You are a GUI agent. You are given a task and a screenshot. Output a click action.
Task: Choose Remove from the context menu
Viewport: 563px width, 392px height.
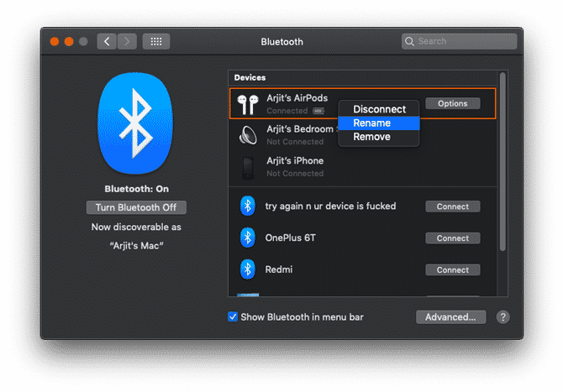(379, 137)
